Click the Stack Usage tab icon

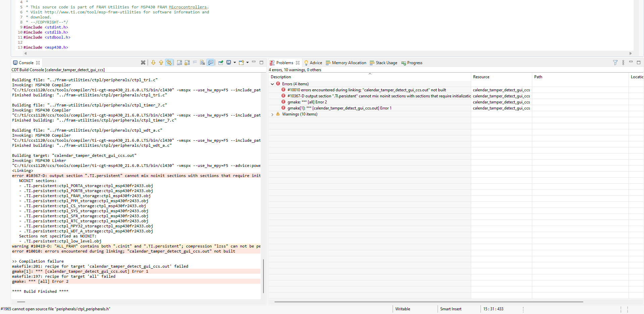point(372,63)
